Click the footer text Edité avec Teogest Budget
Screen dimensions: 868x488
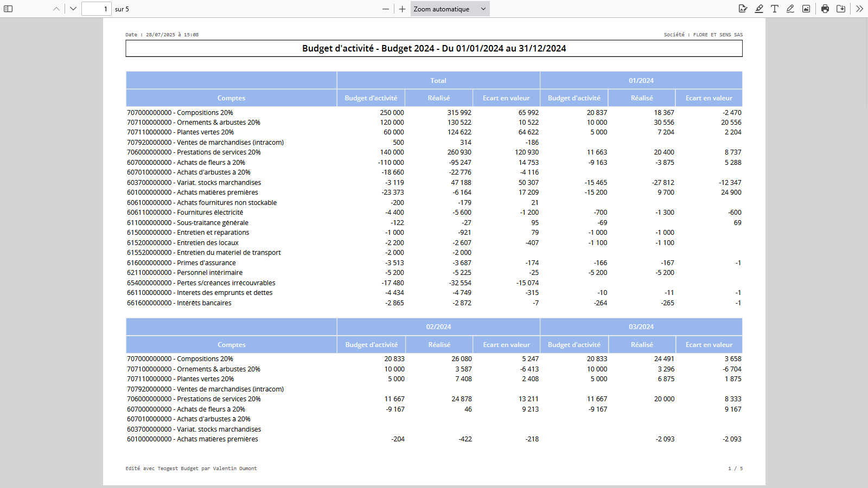(x=191, y=468)
